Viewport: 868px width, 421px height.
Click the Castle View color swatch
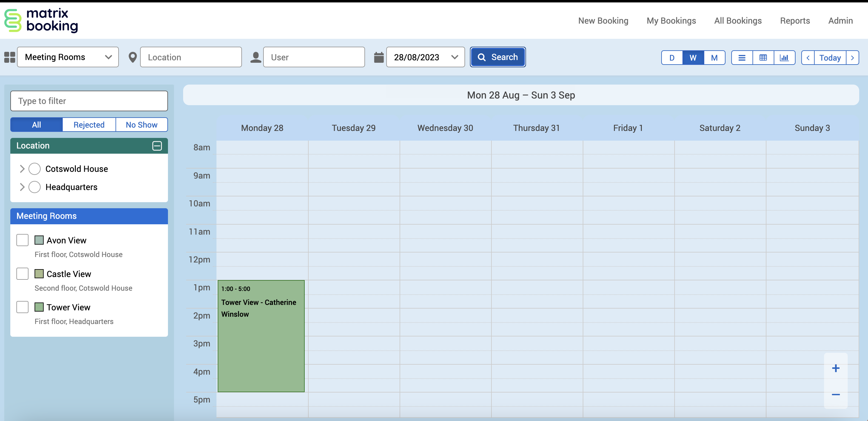[x=39, y=274]
